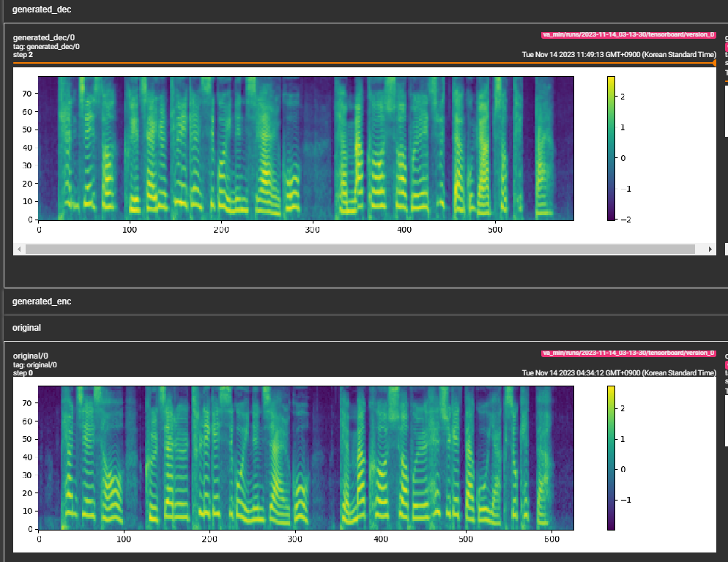Click the colorbar of the original spectrogram
Screen dimensions: 728x562
[611, 457]
